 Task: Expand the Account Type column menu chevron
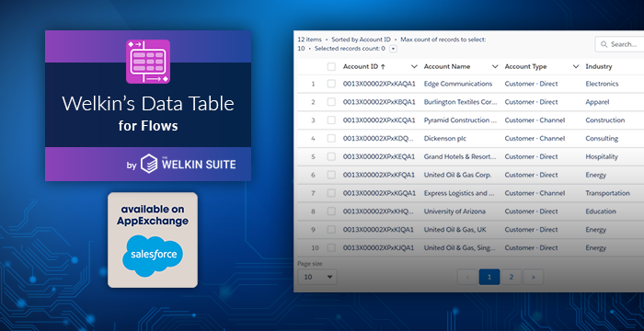576,66
